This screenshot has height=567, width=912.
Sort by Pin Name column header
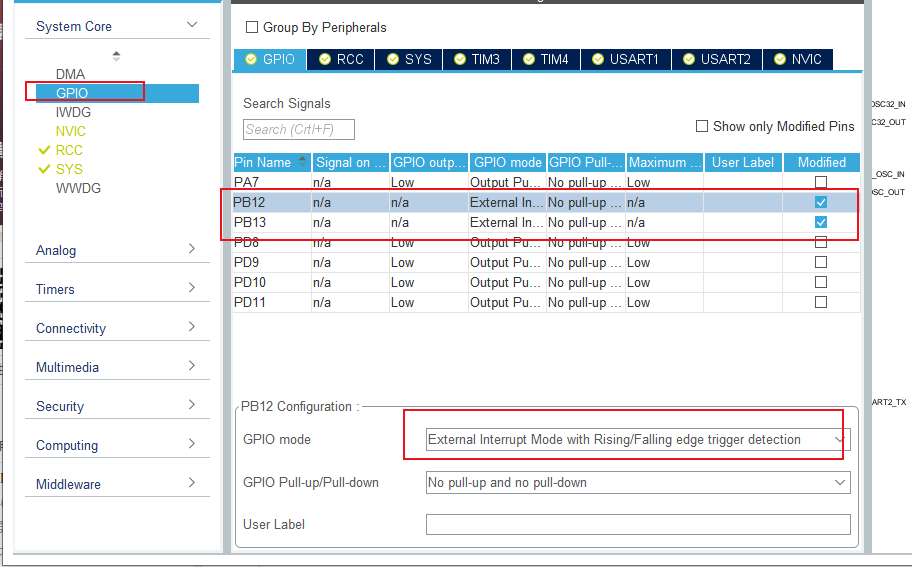click(272, 163)
